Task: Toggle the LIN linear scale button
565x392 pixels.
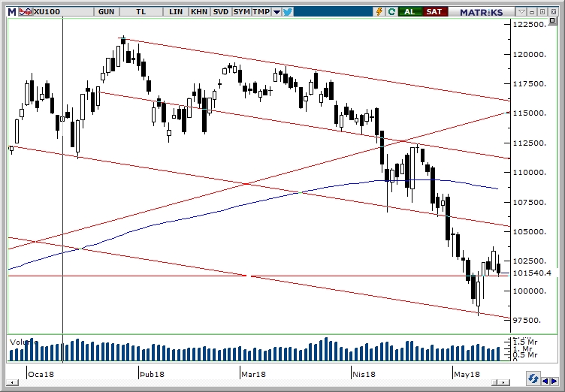Action: click(x=176, y=11)
